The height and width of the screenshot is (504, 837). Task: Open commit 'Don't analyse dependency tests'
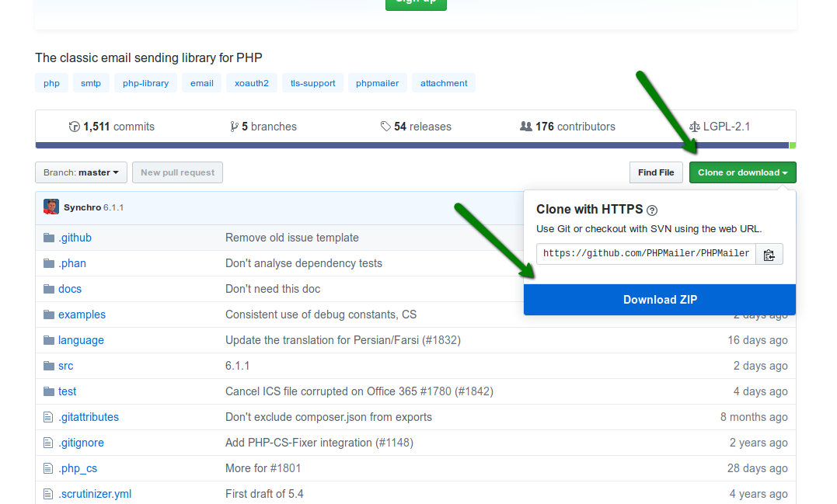304,263
